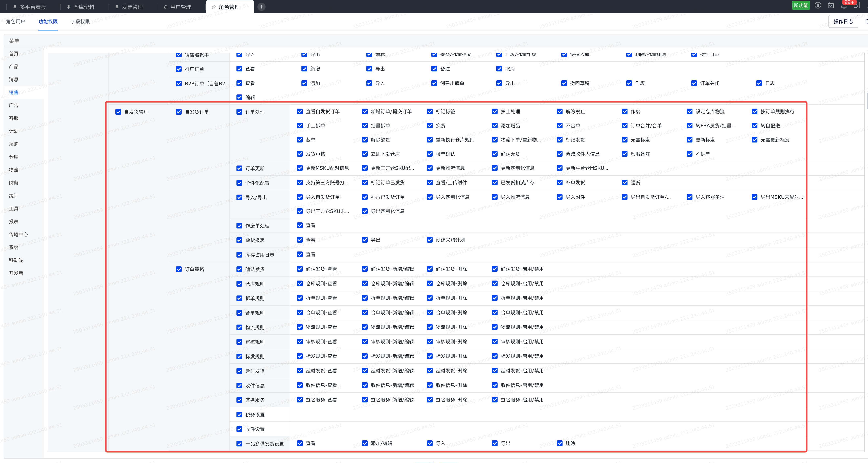The width and height of the screenshot is (868, 463).
Task: Toggle the 不拆单 checkbox
Action: [689, 154]
